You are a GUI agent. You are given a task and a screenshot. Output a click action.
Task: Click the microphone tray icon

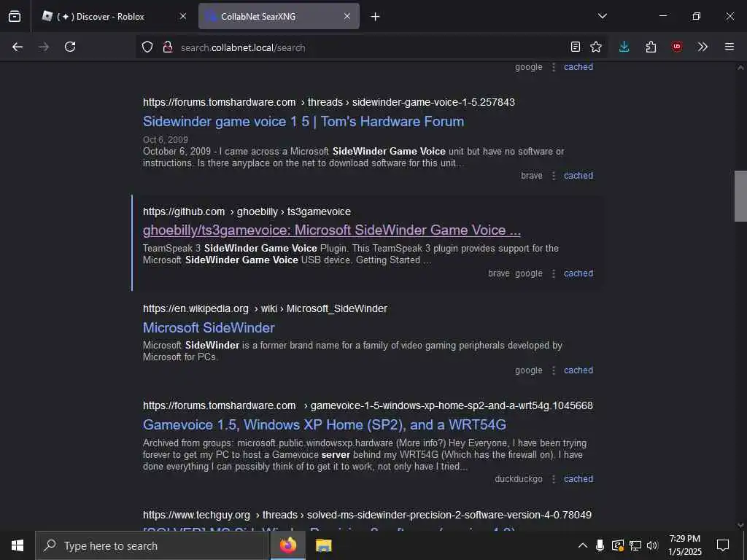pos(600,545)
